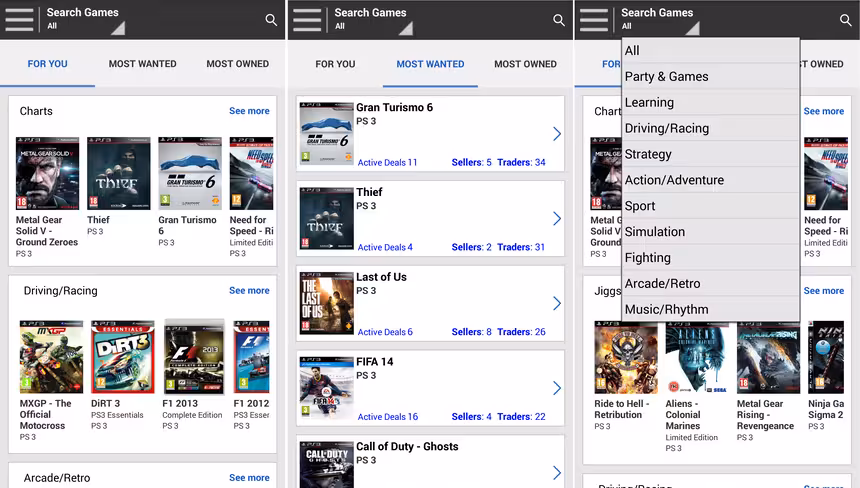860x488 pixels.
Task: Open hamburger menu in right dropdown screen
Action: pyautogui.click(x=594, y=20)
